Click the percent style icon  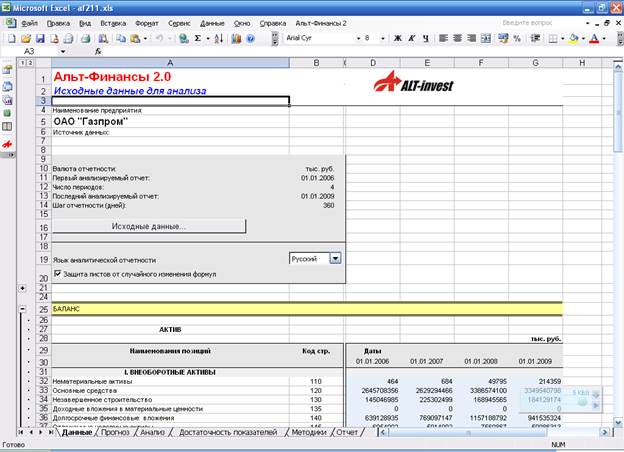[x=516, y=38]
